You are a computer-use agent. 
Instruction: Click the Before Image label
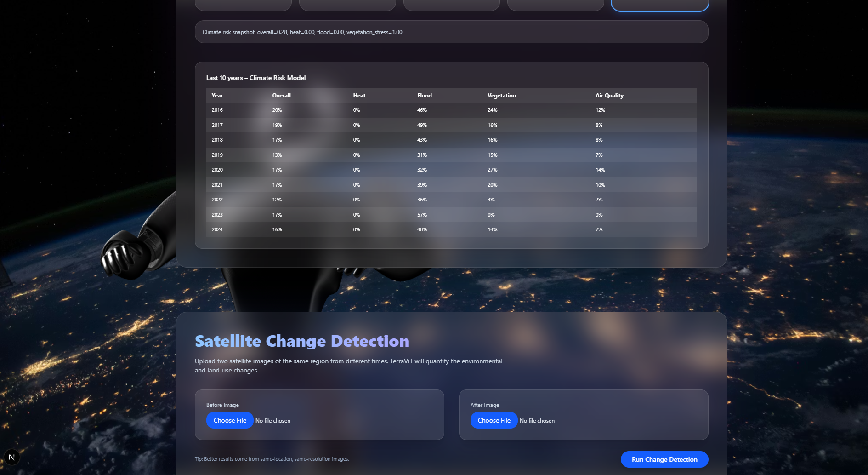[222, 405]
